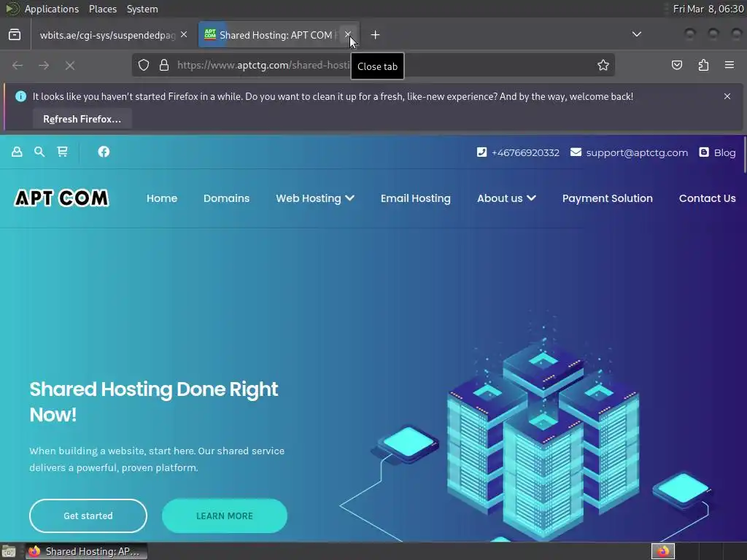Click the clock Fri Mar 8, 06:30
This screenshot has height=560, width=747.
tap(708, 9)
